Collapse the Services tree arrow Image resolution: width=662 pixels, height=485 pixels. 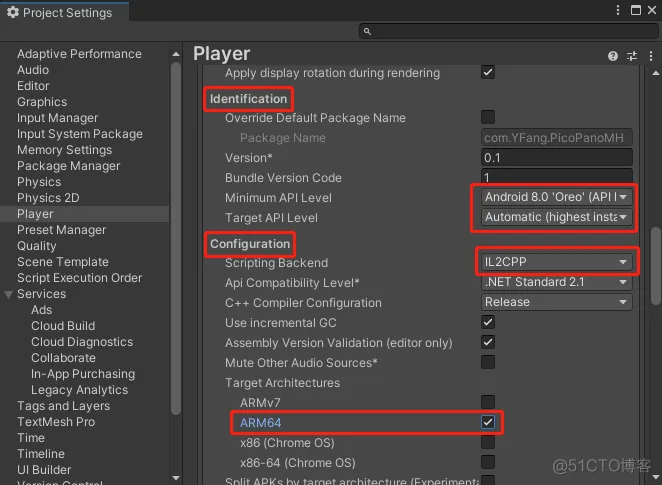[x=8, y=294]
